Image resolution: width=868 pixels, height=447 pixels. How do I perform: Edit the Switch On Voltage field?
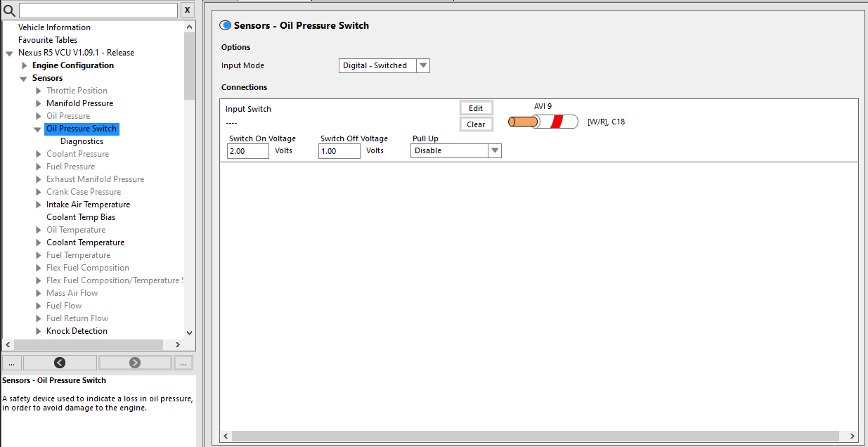[x=248, y=151]
